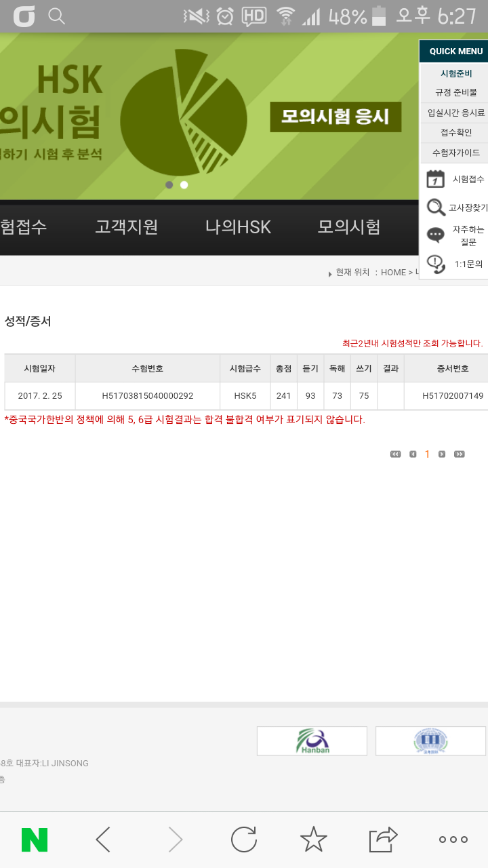Open 규정 준비물 in quick menu

(456, 92)
